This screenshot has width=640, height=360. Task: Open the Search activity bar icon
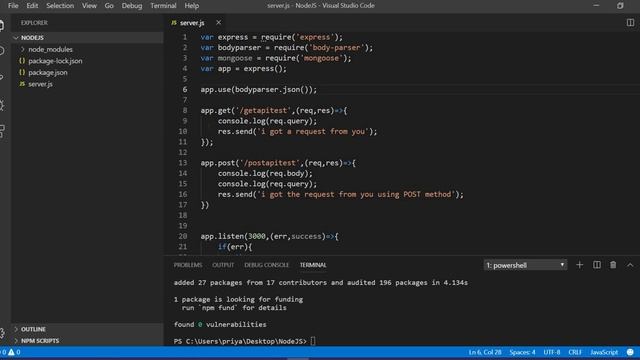(x=2, y=51)
